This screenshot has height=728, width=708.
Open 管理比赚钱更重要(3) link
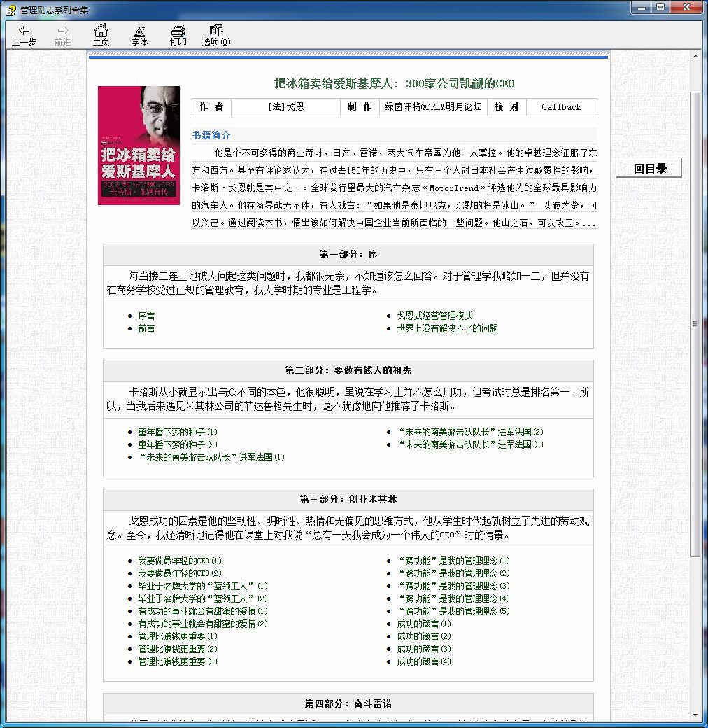click(178, 661)
